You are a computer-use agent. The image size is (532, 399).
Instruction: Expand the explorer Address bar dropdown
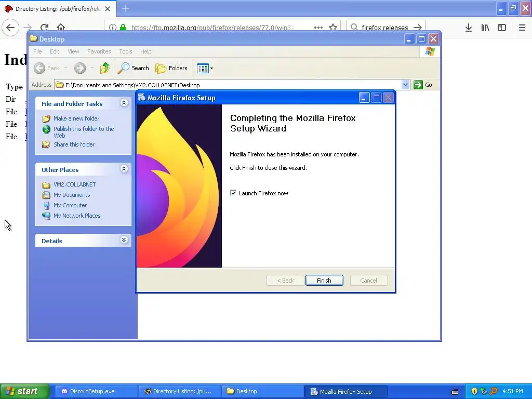tap(405, 85)
